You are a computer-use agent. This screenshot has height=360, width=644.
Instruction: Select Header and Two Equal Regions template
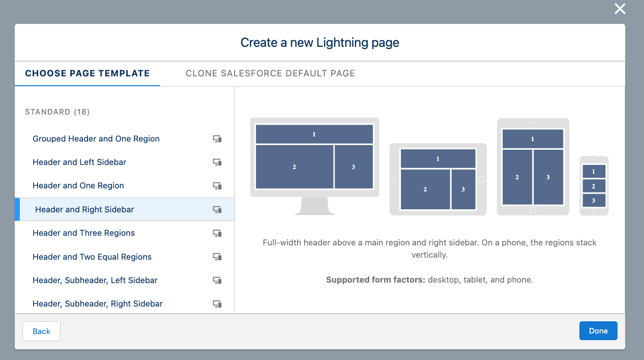click(92, 257)
